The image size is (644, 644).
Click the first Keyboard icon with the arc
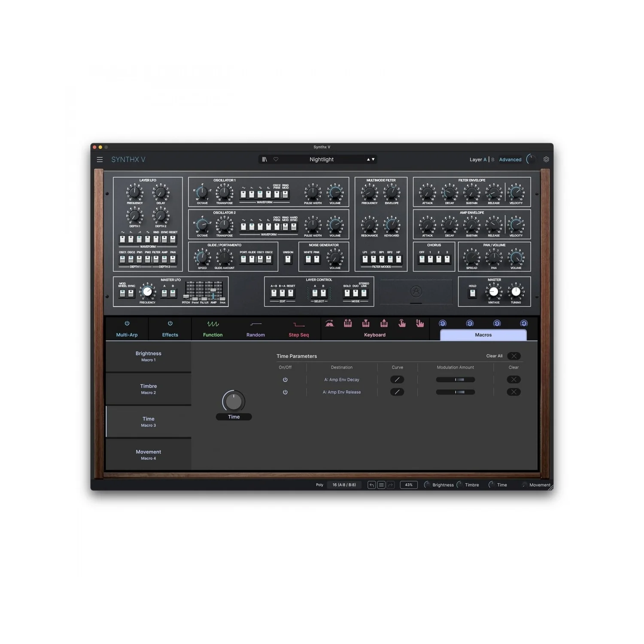coord(329,323)
